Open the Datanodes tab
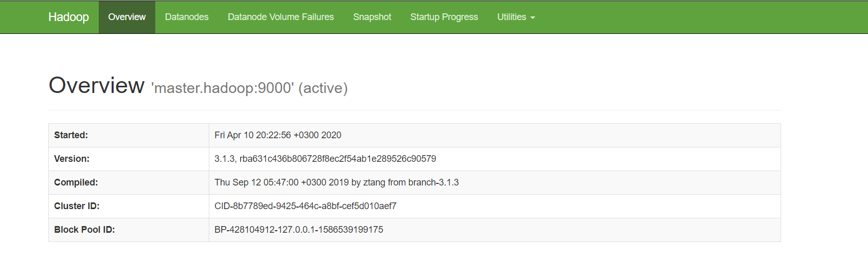The image size is (868, 261). [187, 17]
